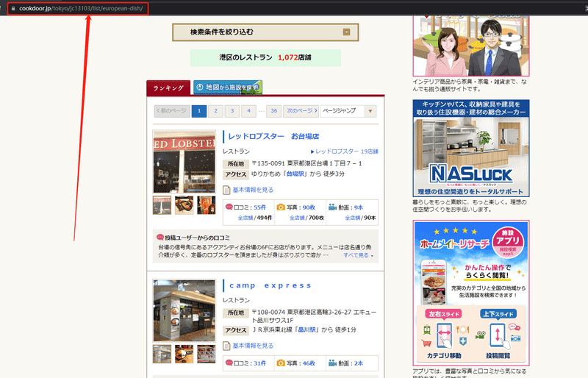Go to page 4 of results
Image resolution: width=588 pixels, height=378 pixels.
pos(248,111)
